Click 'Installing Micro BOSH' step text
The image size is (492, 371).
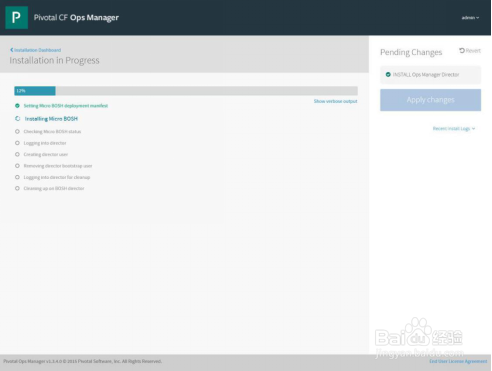click(x=51, y=119)
